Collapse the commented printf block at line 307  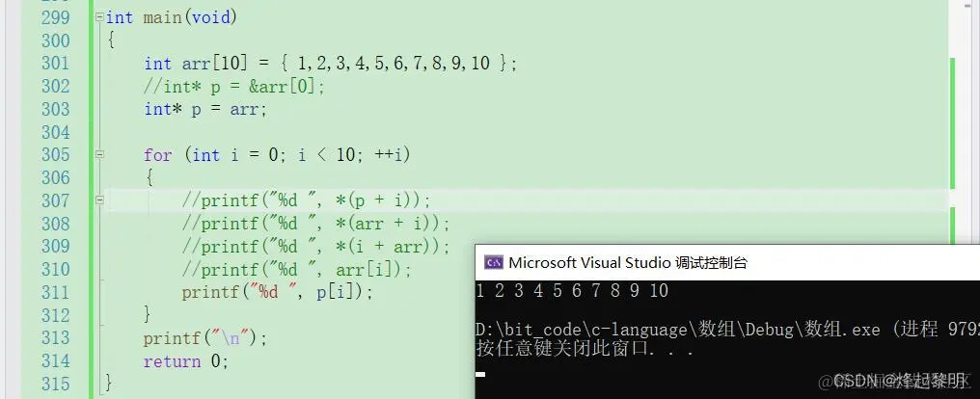(99, 199)
